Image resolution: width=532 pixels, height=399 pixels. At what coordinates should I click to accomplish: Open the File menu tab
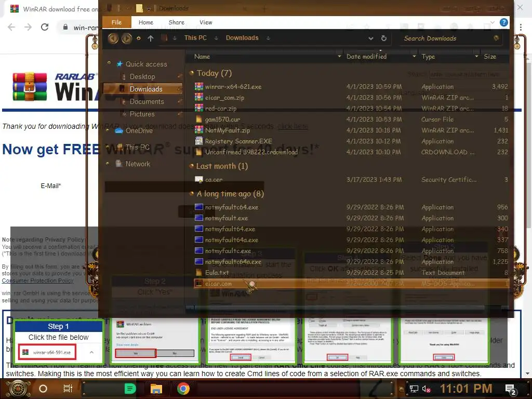tap(116, 22)
